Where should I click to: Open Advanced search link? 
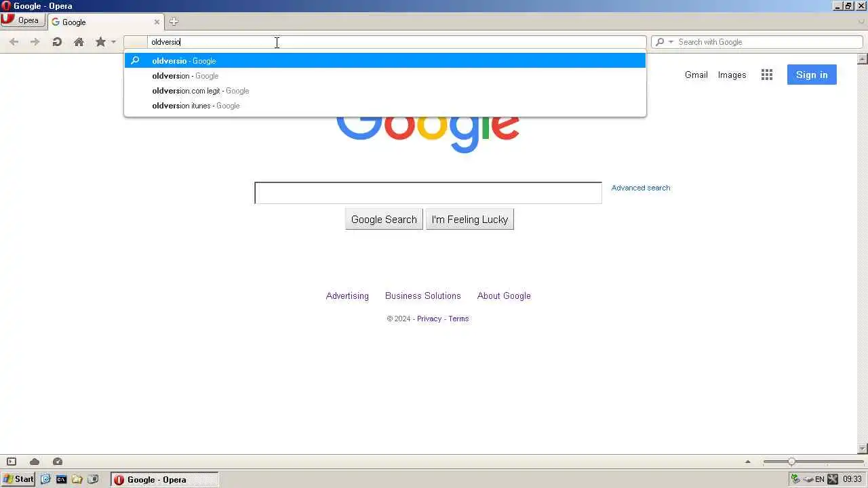click(x=641, y=188)
